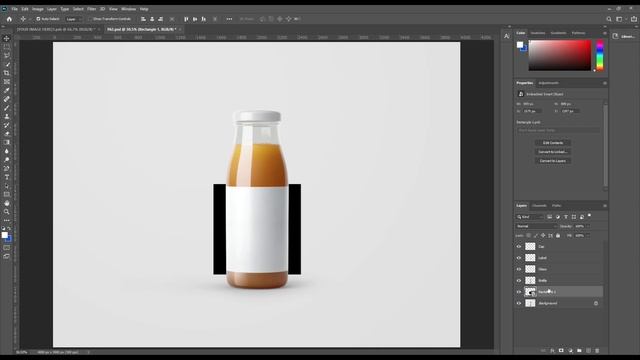Click the Edit Contents button
Viewport: 640px width, 360px height.
click(x=553, y=143)
